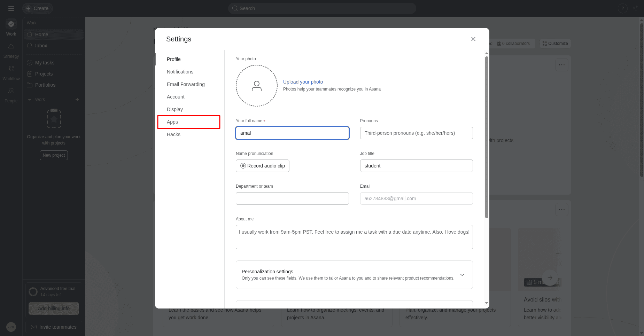Click the Job title field containing student
This screenshot has height=336, width=644.
coord(416,166)
